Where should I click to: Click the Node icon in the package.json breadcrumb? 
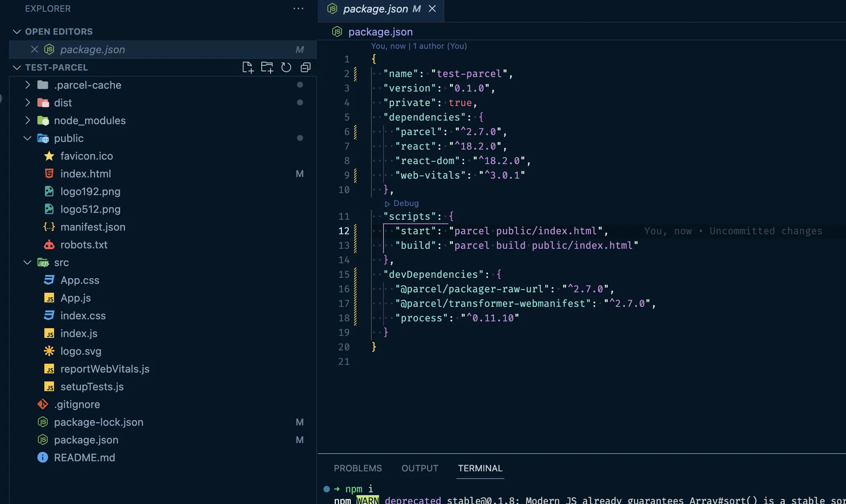click(x=337, y=31)
